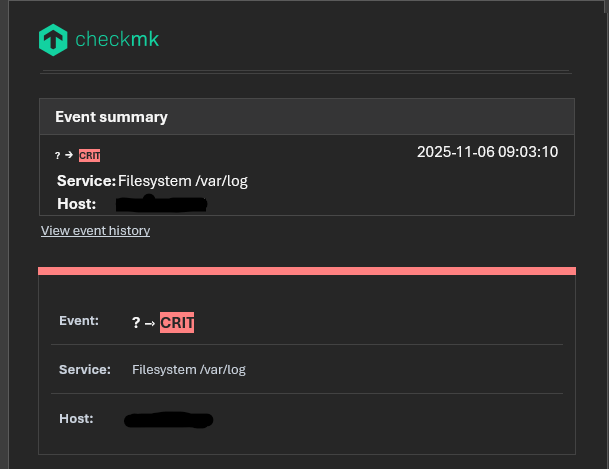
Task: Click the question mark state in details row
Action: coord(136,323)
